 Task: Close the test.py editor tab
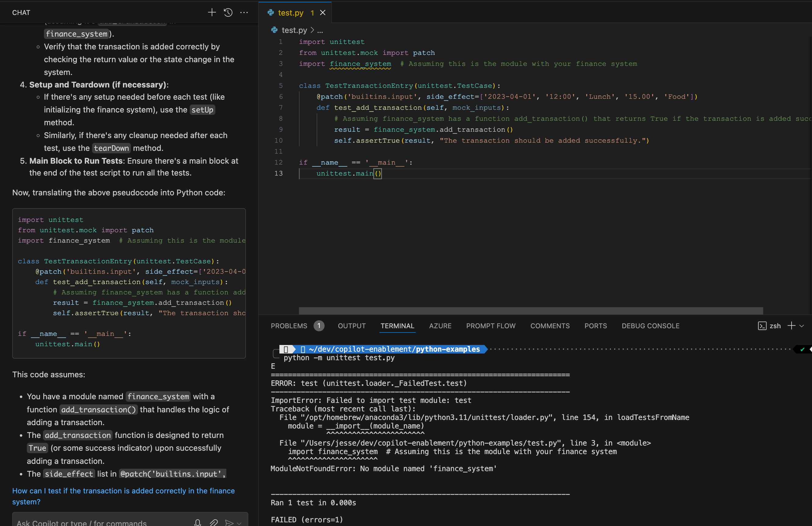(322, 12)
